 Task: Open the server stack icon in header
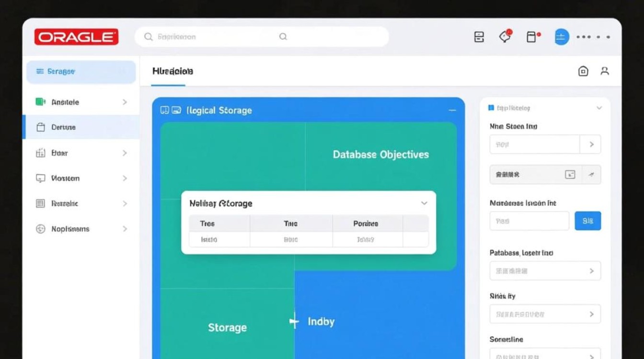479,37
